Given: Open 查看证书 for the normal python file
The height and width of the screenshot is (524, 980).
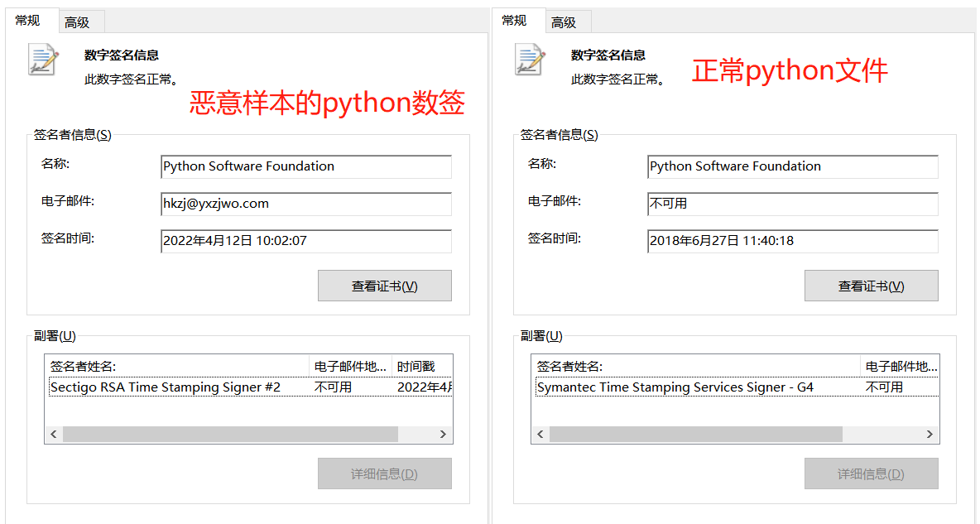Looking at the screenshot, I should pyautogui.click(x=871, y=285).
